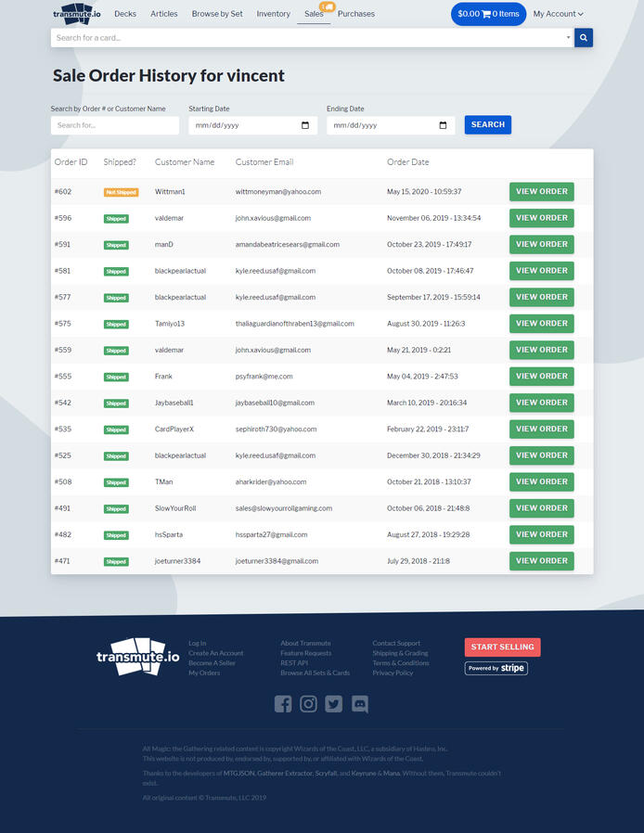View order #577 details

541,298
